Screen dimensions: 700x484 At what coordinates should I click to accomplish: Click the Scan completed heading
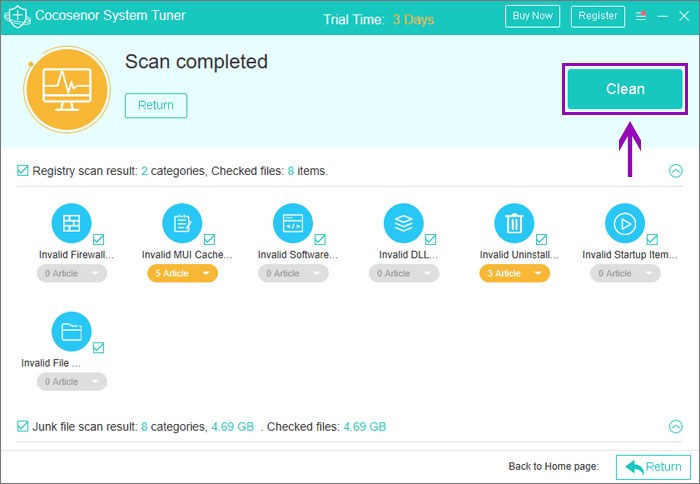196,62
